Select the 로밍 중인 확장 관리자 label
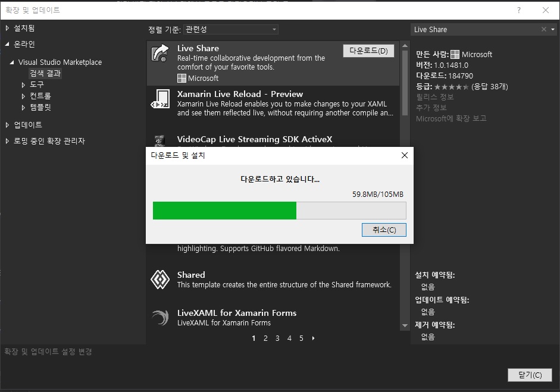Viewport: 560px width, 392px height. pyautogui.click(x=49, y=141)
